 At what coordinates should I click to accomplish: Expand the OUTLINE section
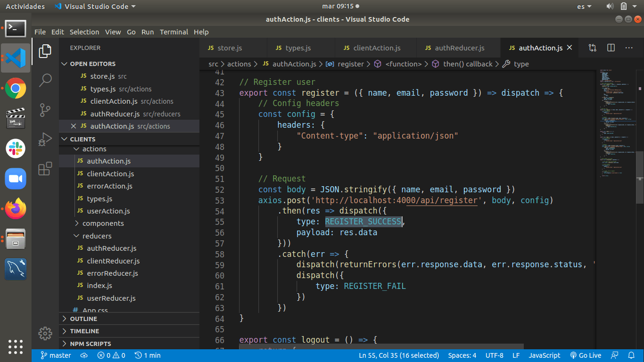tap(83, 319)
